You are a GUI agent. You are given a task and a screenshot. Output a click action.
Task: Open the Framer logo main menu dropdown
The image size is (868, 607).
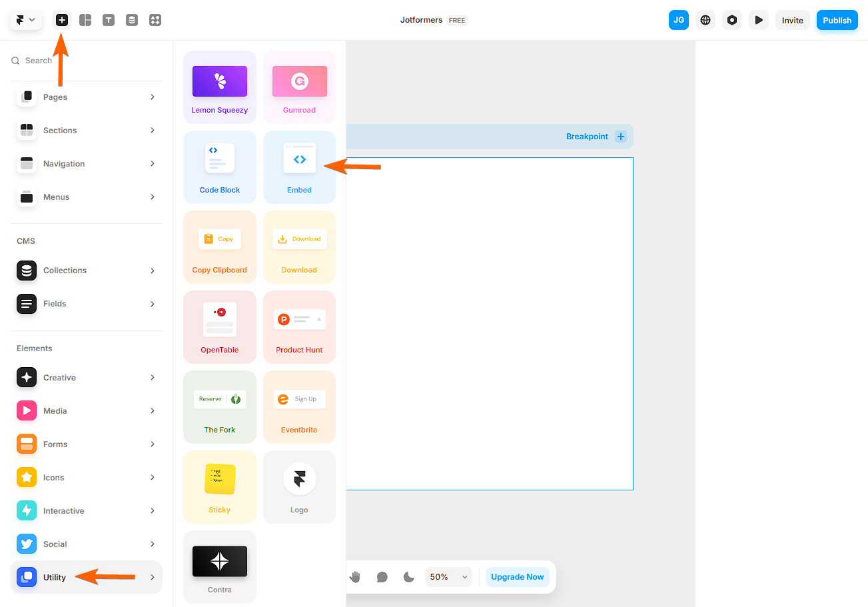(x=26, y=20)
